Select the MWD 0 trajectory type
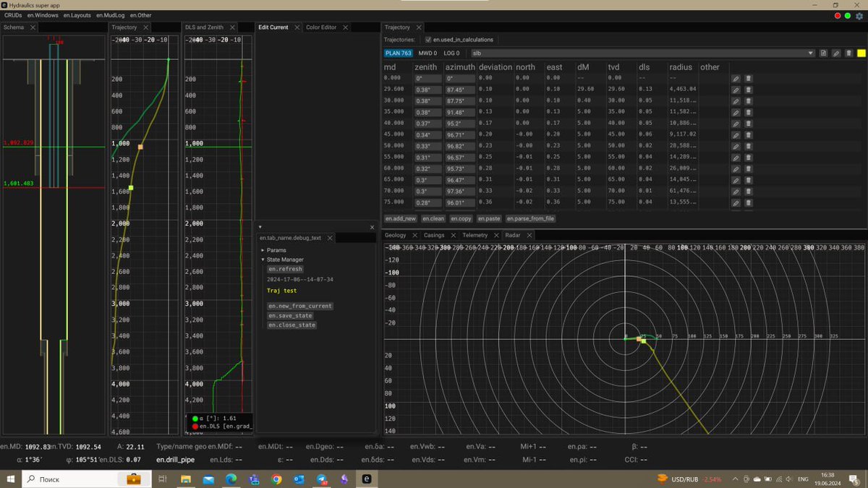Image resolution: width=868 pixels, height=488 pixels. point(427,53)
